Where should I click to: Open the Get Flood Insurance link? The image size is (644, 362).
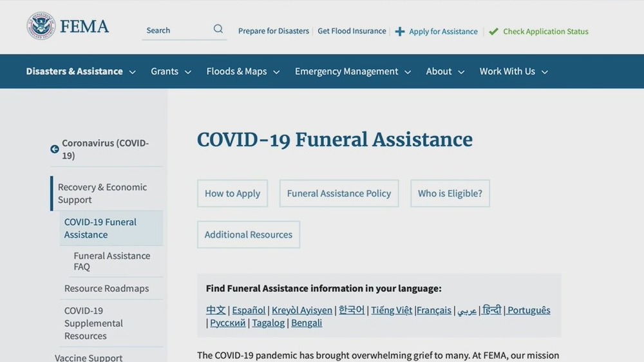tap(352, 31)
